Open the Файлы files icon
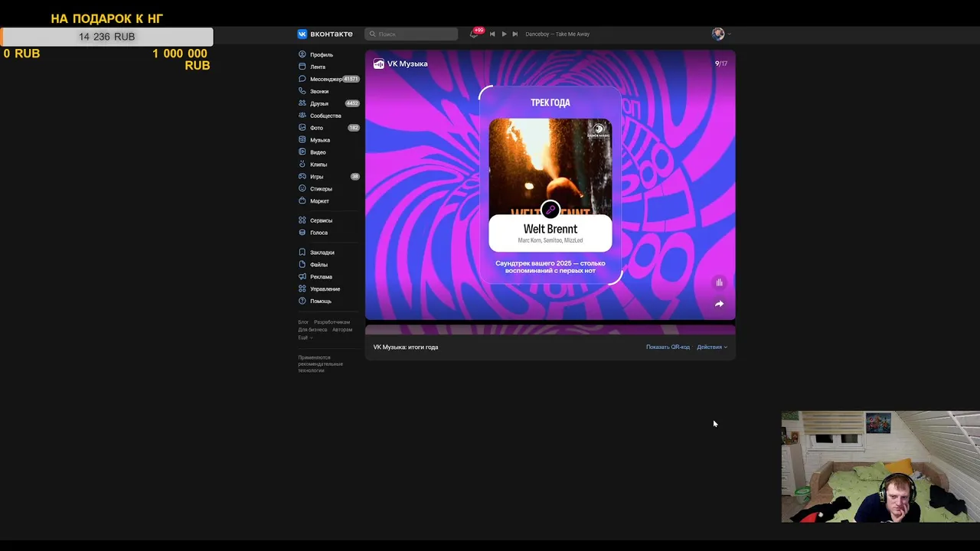980x551 pixels. point(302,265)
